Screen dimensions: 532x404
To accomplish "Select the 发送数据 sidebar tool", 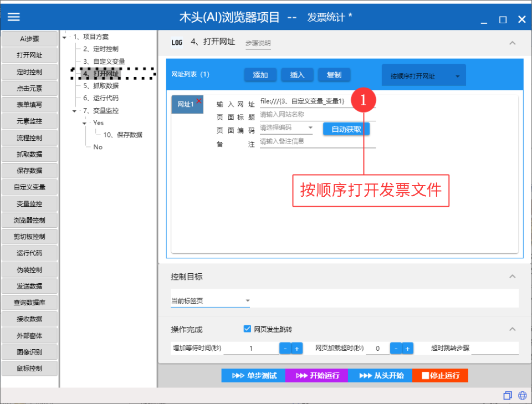I will tap(29, 286).
